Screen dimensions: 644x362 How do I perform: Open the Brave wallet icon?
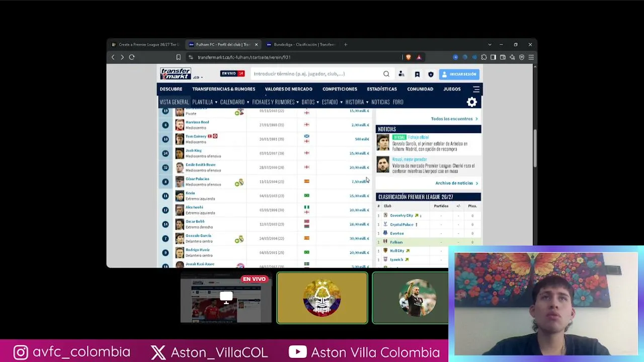(503, 57)
